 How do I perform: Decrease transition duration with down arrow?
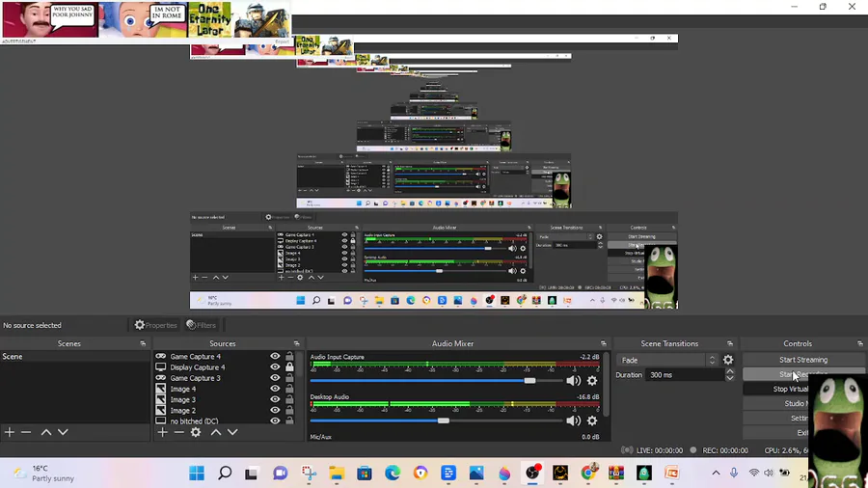point(730,378)
